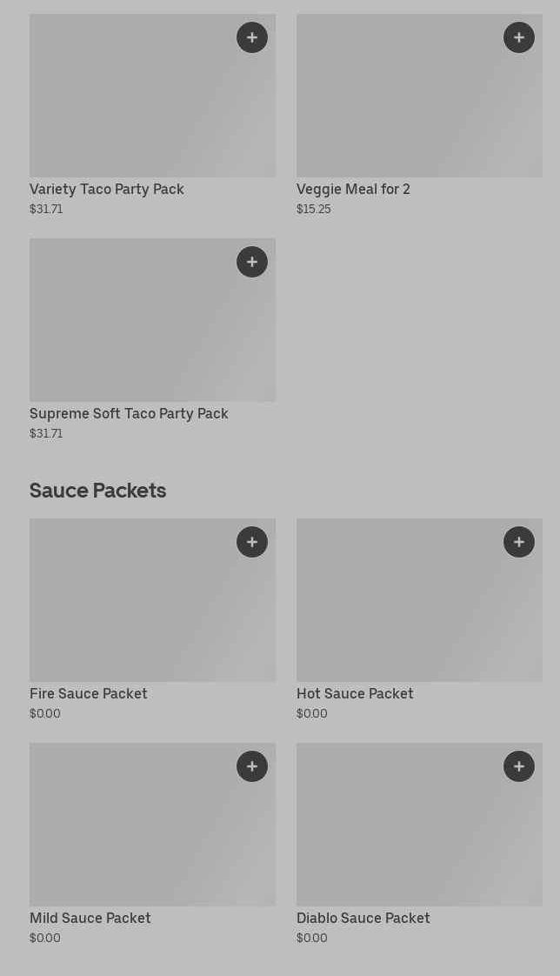
Task: Add Mild Sauce Packet to cart
Action: click(252, 766)
